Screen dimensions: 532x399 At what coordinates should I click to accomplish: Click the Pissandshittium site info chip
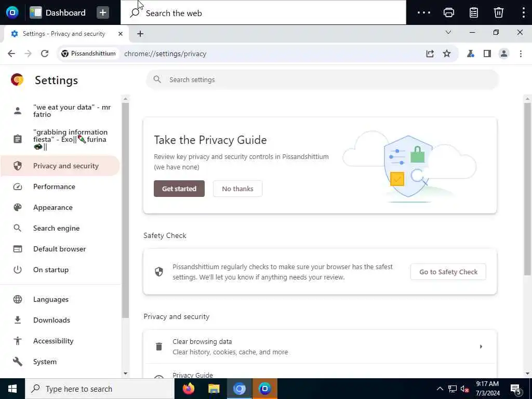pos(88,54)
